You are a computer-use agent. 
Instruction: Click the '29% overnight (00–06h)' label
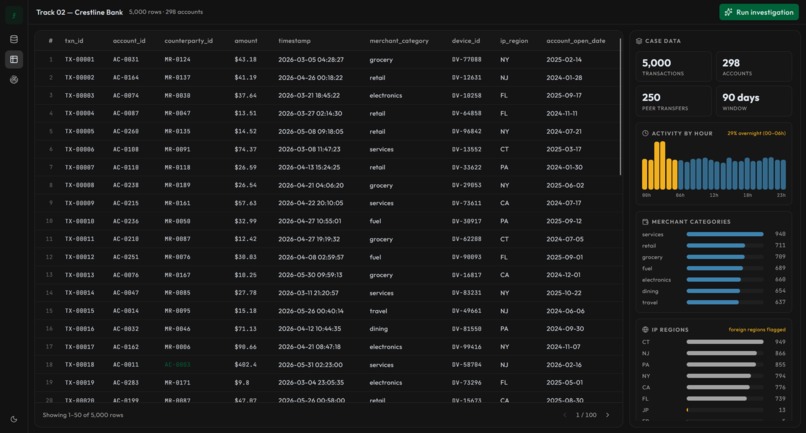click(756, 133)
